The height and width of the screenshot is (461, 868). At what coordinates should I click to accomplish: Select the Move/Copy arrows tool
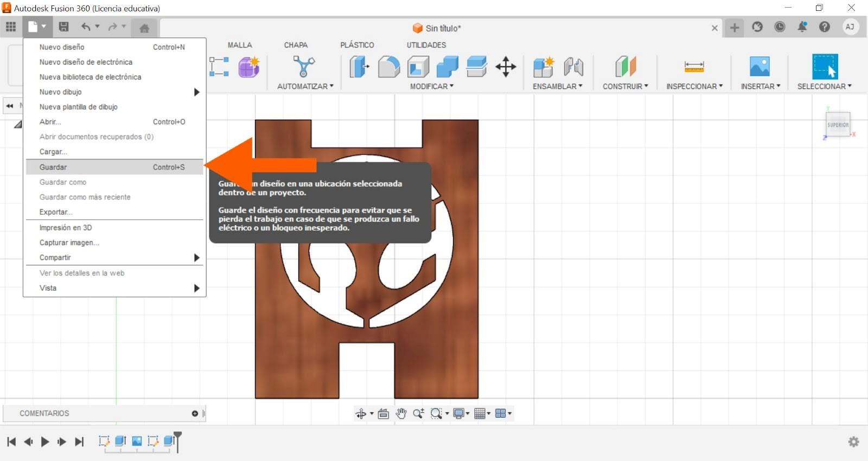click(506, 67)
